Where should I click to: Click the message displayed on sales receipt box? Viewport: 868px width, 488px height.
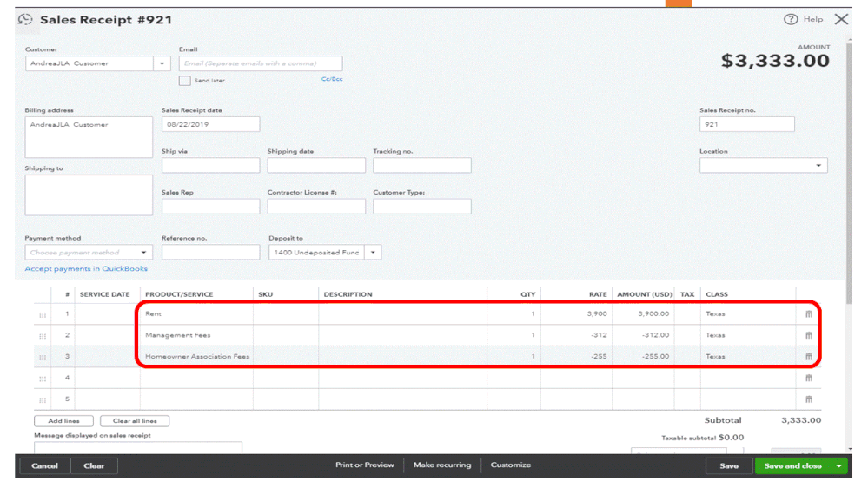point(138,447)
